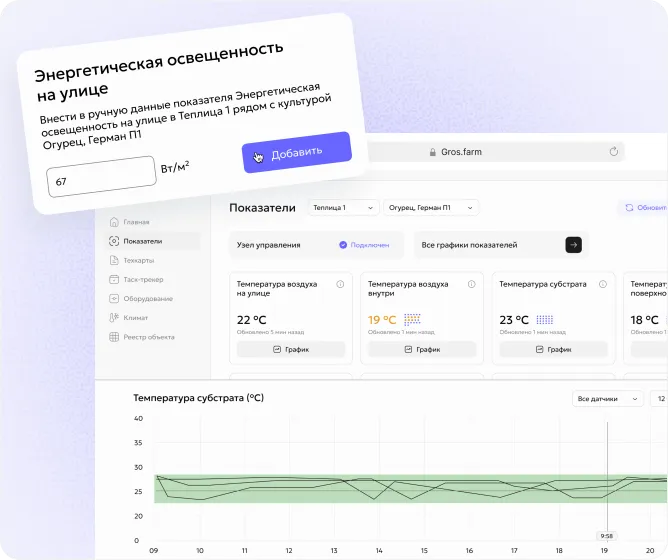Click the 23 °C substrate value
The height and width of the screenshot is (560, 668).
click(514, 320)
